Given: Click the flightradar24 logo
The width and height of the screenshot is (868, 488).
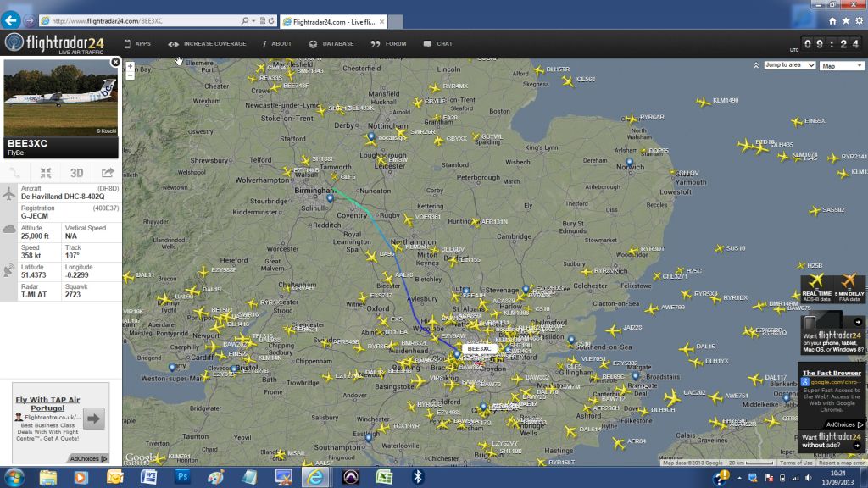Looking at the screenshot, I should point(54,43).
